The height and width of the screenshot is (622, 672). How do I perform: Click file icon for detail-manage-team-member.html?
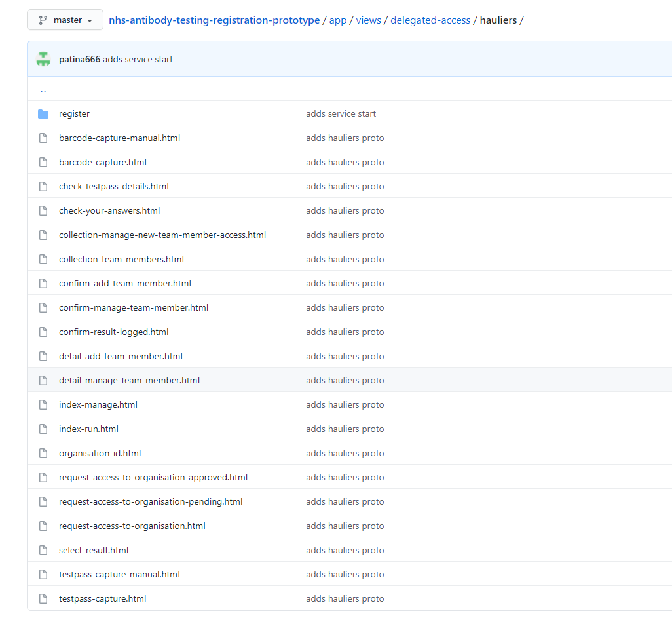(x=43, y=380)
